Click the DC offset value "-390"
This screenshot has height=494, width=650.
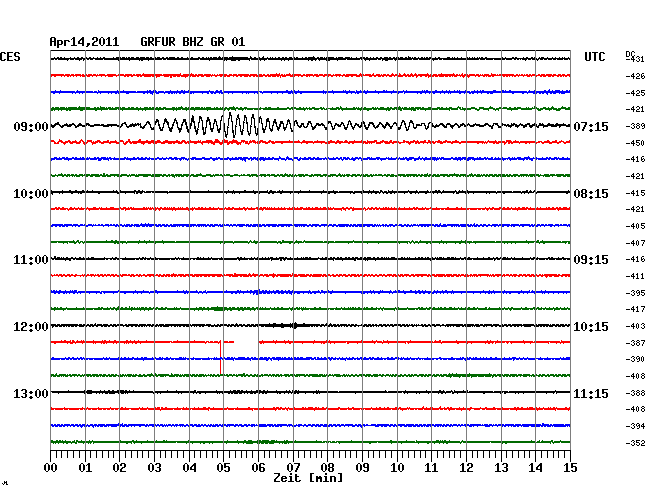(x=635, y=359)
